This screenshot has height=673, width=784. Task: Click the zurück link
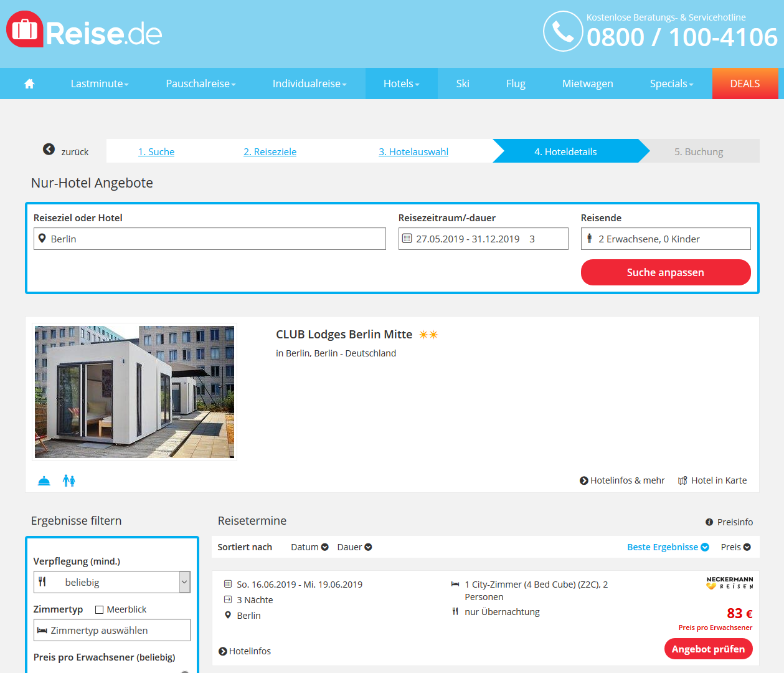pyautogui.click(x=75, y=151)
